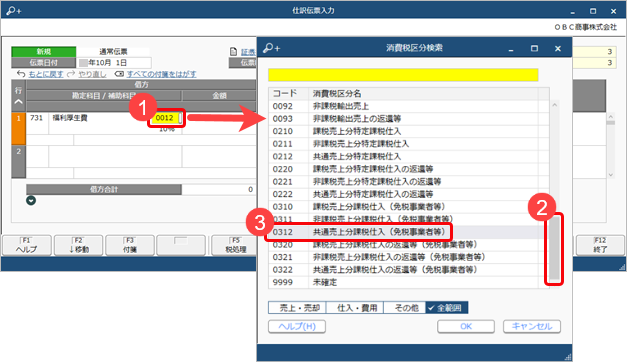Click the 消費税区分名 column header
The image size is (627, 362).
[423, 94]
